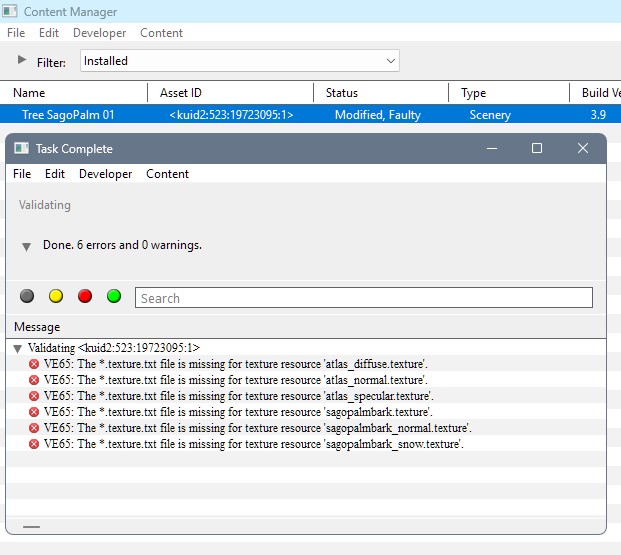The image size is (621, 555).
Task: Collapse the Validating kuid2 tree node
Action: [x=17, y=349]
